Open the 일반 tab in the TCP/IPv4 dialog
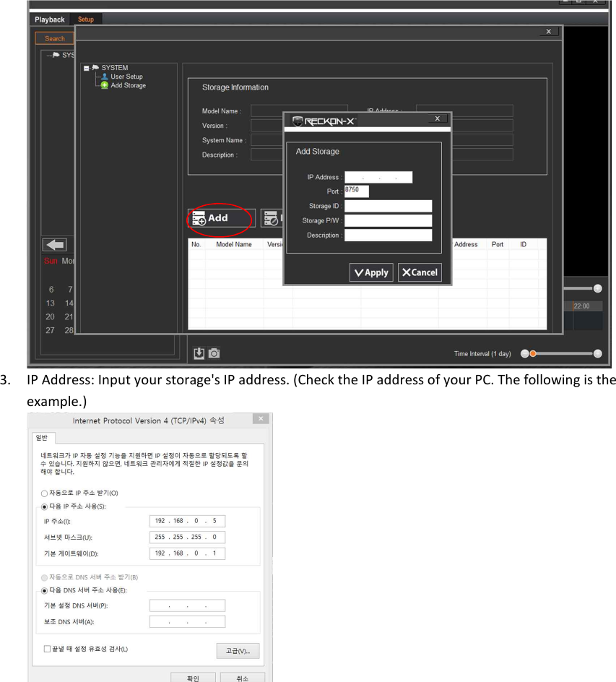This screenshot has height=682, width=616. 43,437
